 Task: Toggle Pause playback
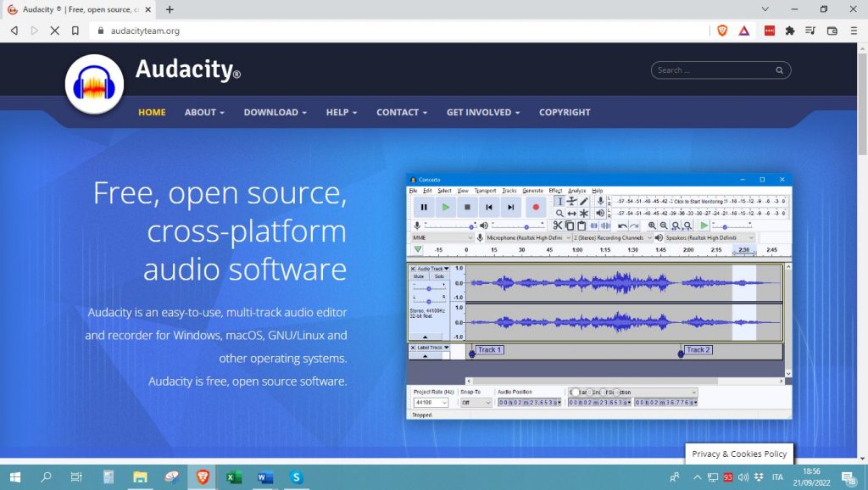click(424, 206)
